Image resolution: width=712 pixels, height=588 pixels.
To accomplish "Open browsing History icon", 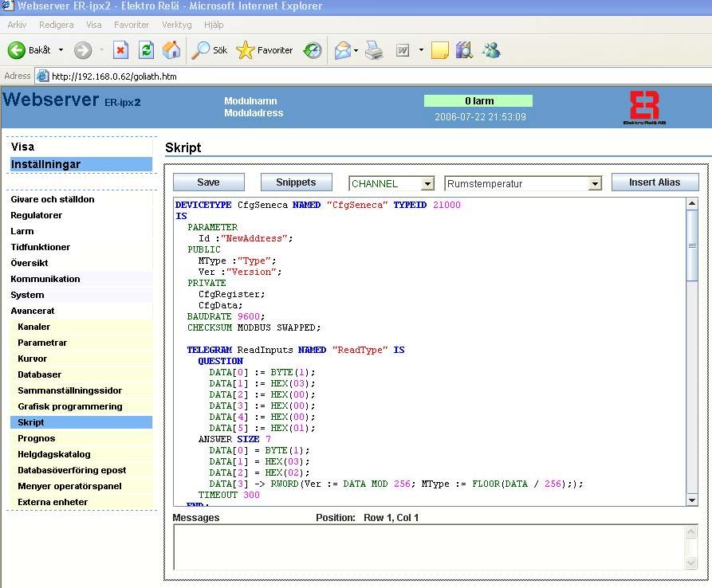I will [313, 50].
